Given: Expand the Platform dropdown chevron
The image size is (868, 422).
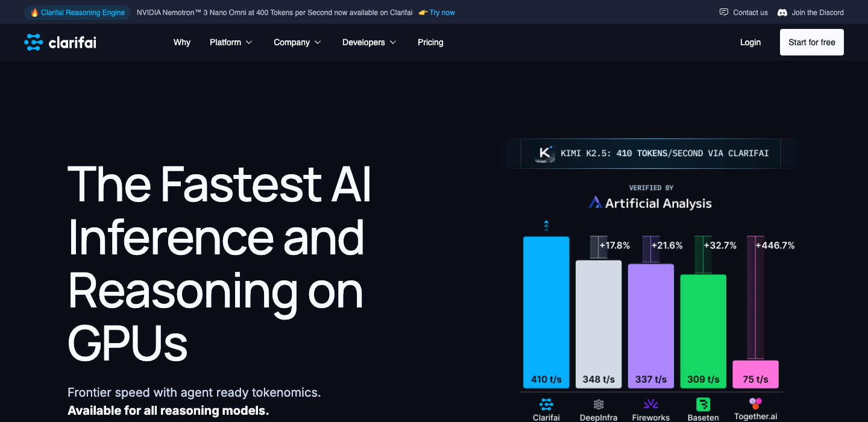Looking at the screenshot, I should [x=249, y=42].
